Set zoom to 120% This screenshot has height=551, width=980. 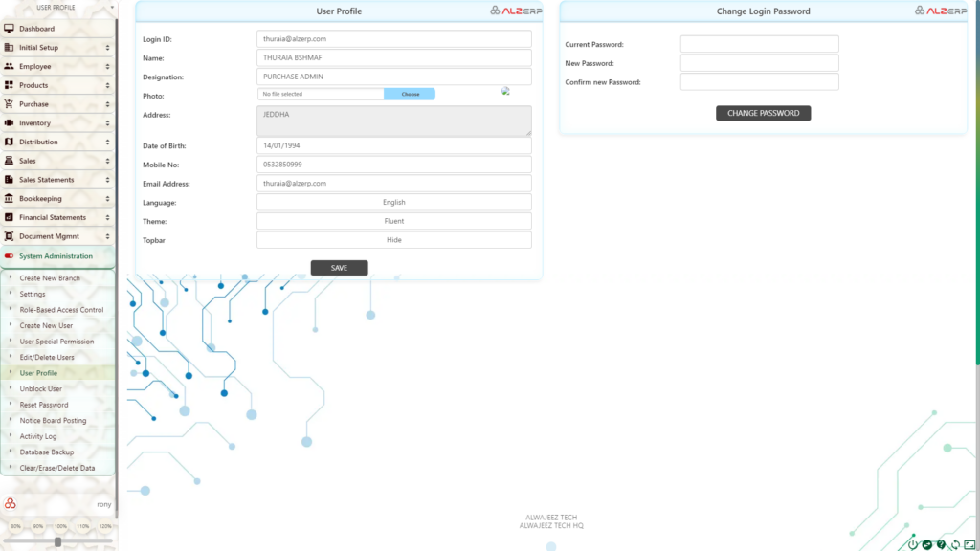(x=105, y=526)
